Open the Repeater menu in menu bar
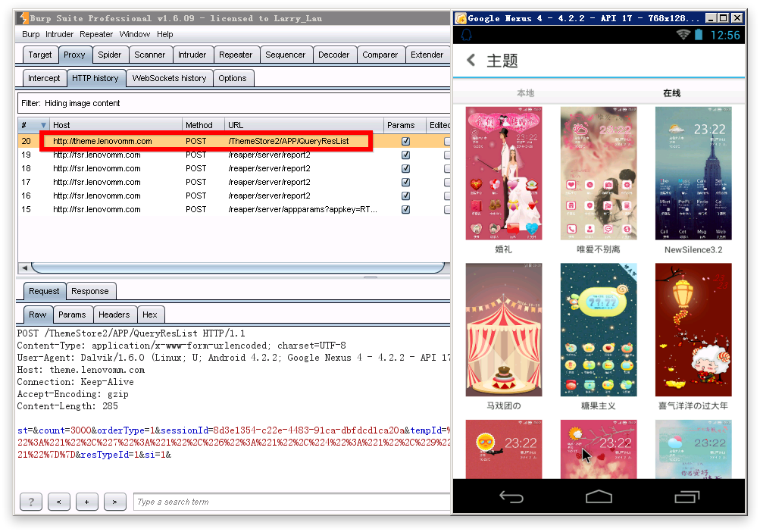The image size is (760, 532). (96, 34)
